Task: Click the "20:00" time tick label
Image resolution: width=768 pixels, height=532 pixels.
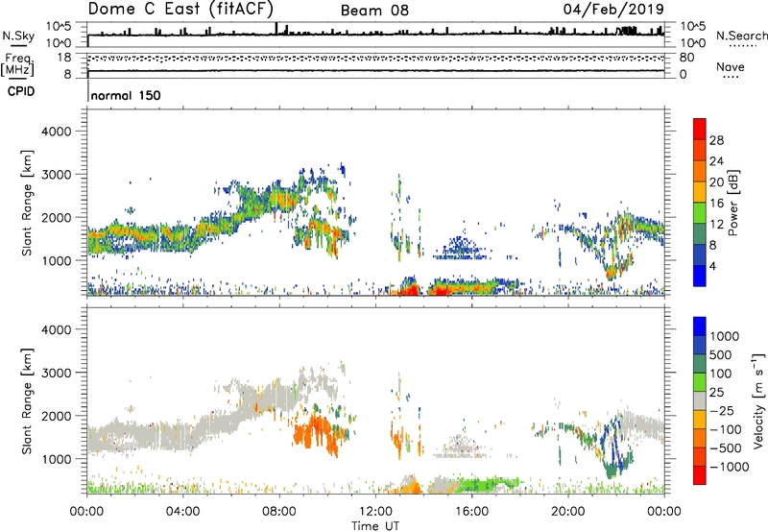Action: 567,512
